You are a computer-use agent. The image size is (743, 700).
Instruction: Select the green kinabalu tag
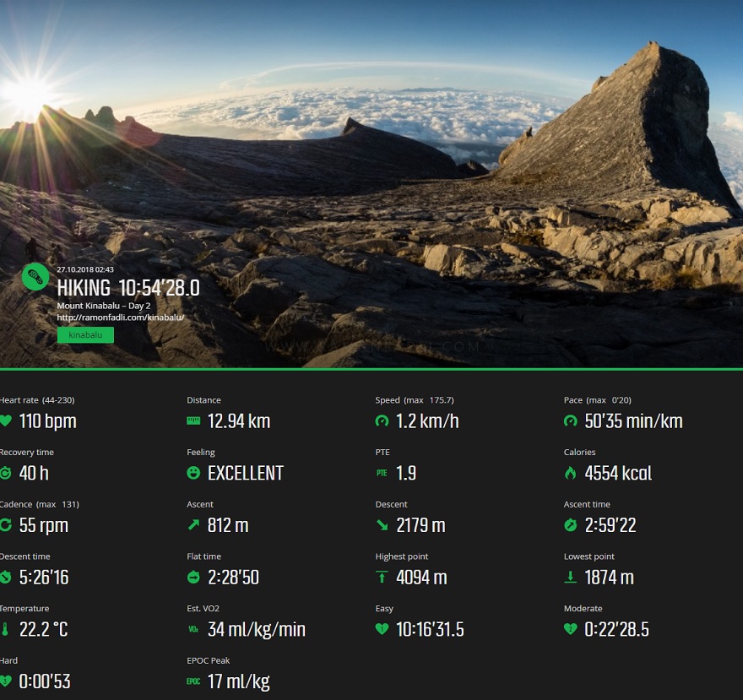[85, 335]
